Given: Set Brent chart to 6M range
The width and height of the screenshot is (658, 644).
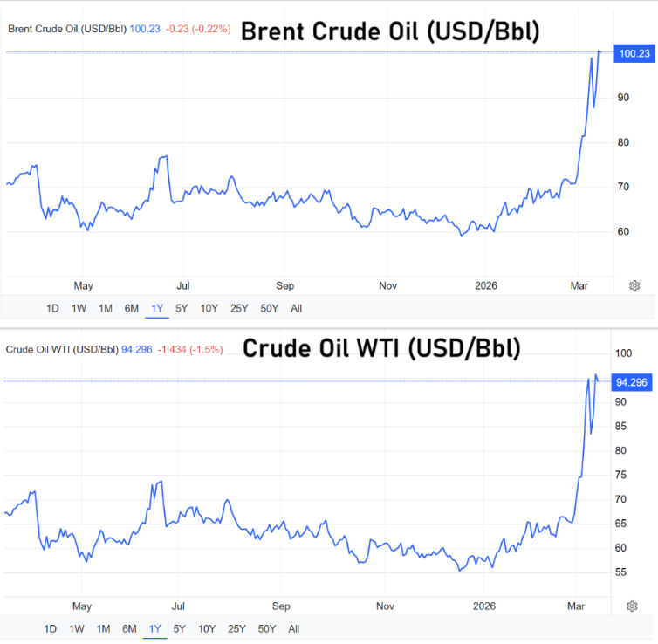Looking at the screenshot, I should point(131,308).
